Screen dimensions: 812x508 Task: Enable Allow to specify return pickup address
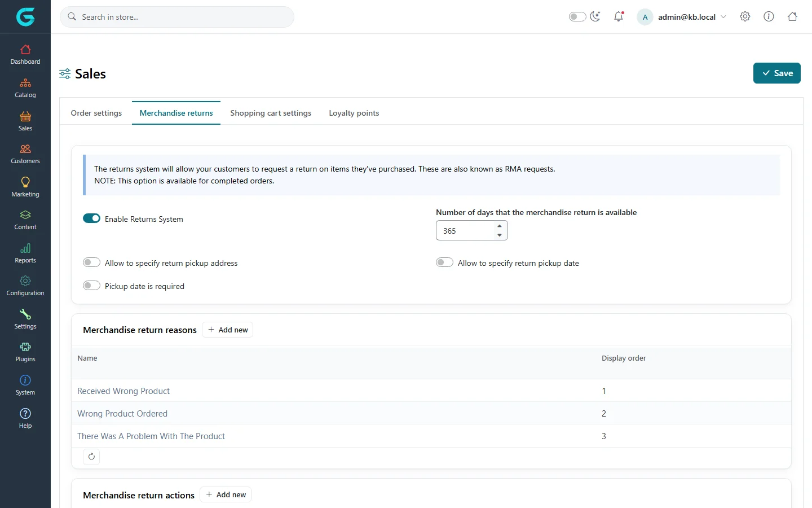point(91,262)
